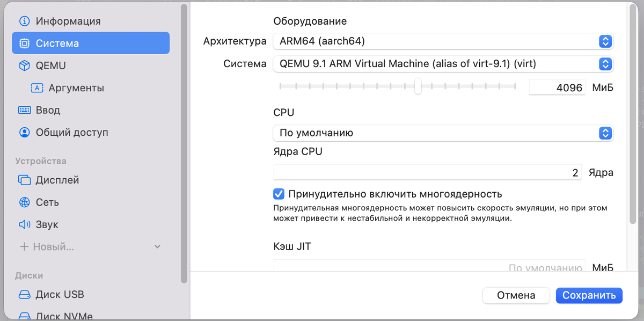Open the Аргументы subsection
The image size is (644, 321).
76,88
